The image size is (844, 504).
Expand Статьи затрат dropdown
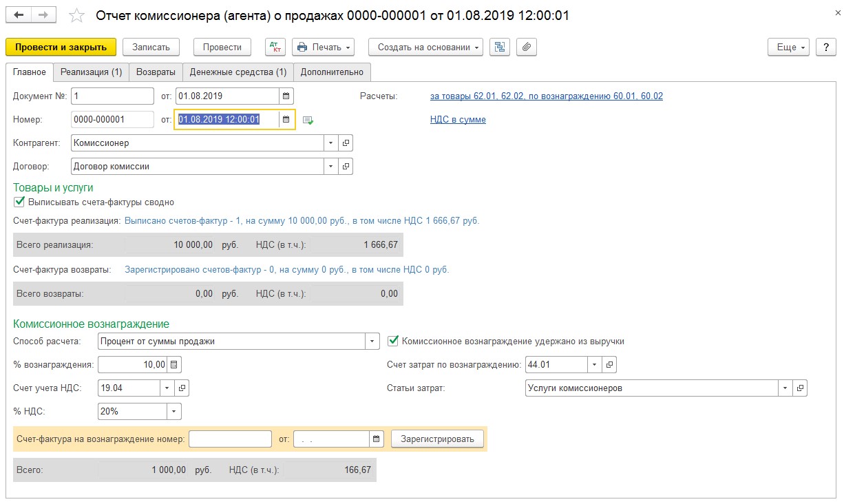pos(785,388)
